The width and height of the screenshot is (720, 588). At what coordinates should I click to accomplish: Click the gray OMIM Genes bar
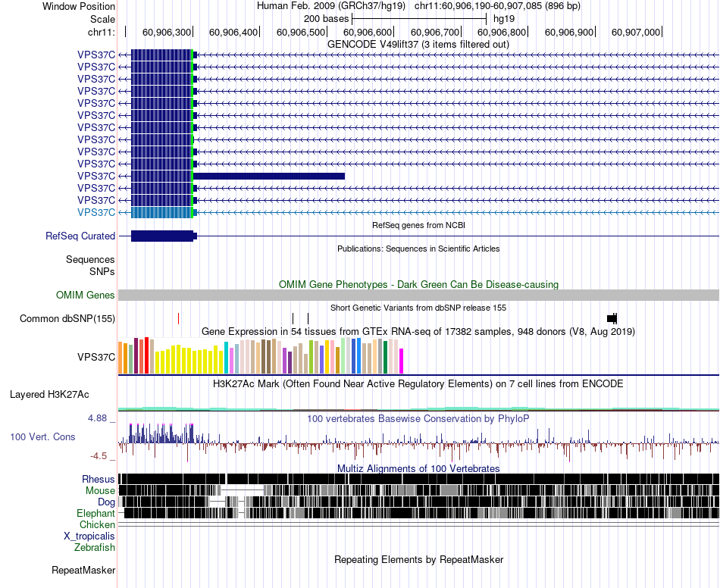coord(418,296)
